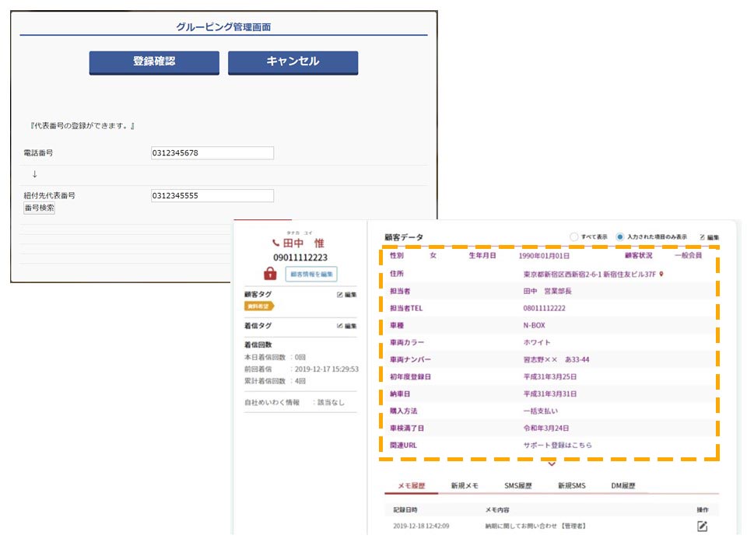Image resolution: width=747 pixels, height=560 pixels.
Task: Focus the 電話番号 input field
Action: pyautogui.click(x=212, y=153)
